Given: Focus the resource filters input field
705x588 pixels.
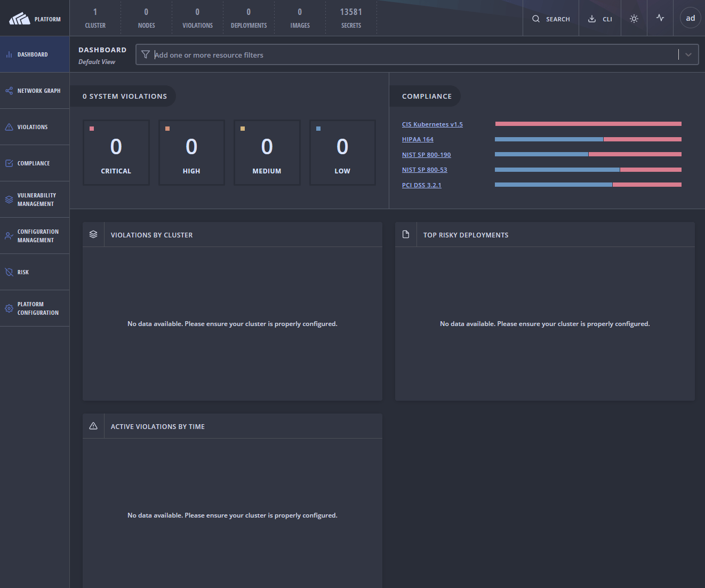Looking at the screenshot, I should coord(416,55).
